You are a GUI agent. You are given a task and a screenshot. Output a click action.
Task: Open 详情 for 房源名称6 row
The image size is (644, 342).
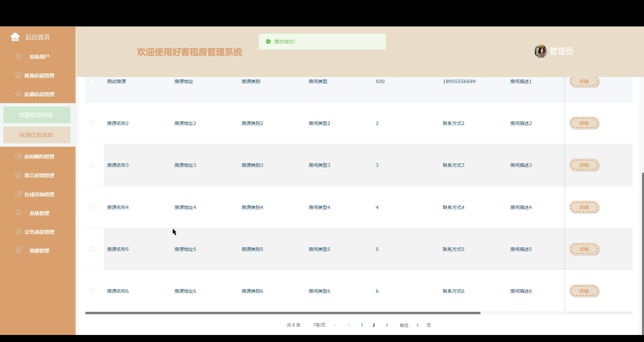[x=584, y=291]
